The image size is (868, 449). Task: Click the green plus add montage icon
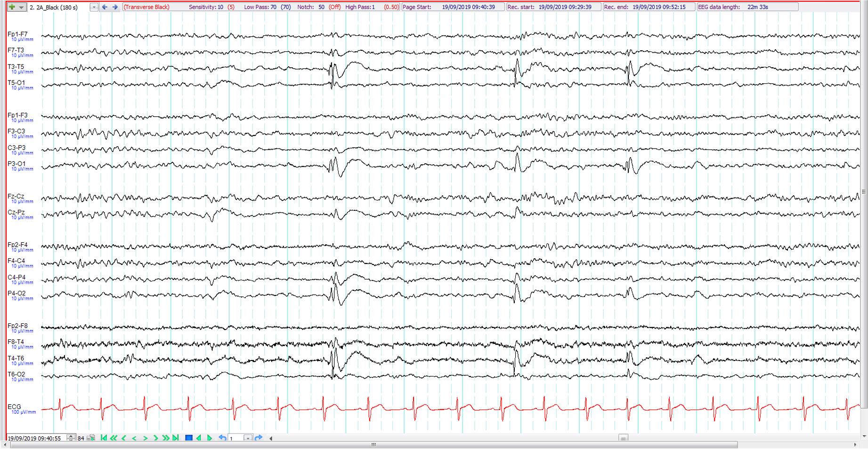coord(12,7)
